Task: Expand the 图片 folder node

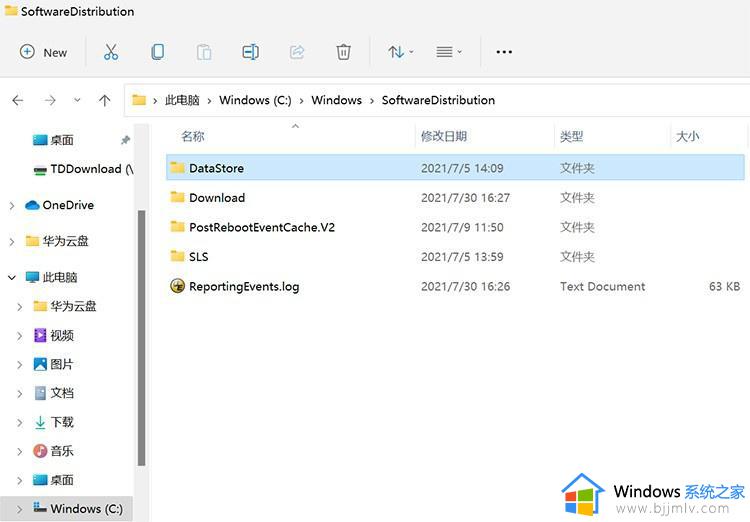Action: pyautogui.click(x=20, y=365)
